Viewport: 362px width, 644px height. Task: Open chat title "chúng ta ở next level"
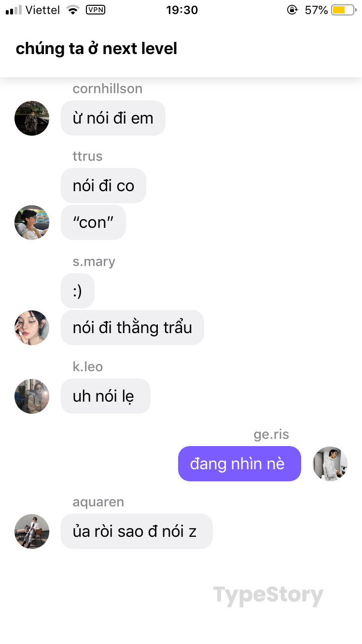tap(97, 49)
